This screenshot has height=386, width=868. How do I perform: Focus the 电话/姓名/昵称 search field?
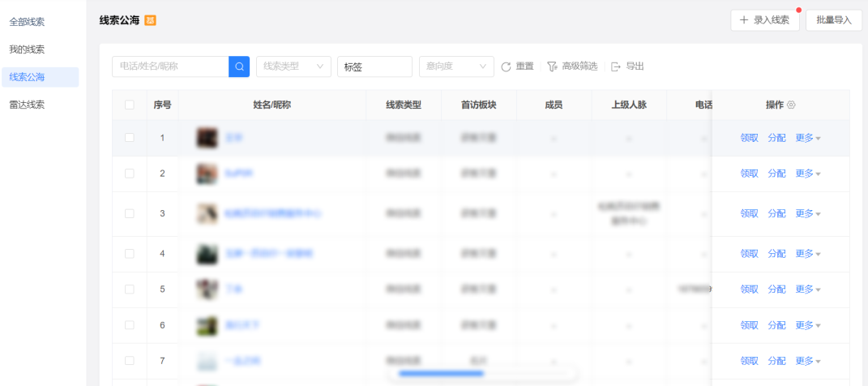pos(170,66)
